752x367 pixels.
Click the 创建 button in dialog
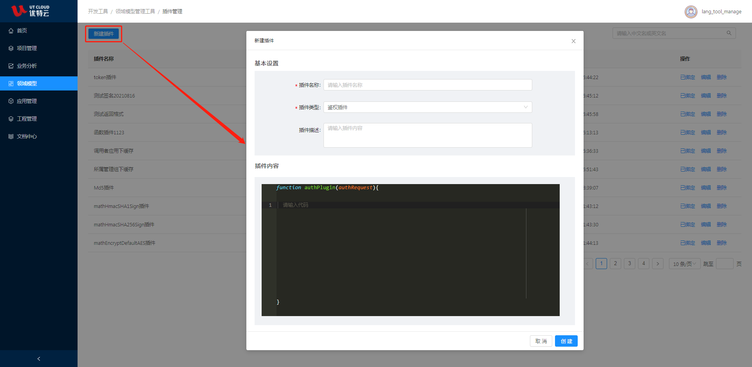[566, 341]
